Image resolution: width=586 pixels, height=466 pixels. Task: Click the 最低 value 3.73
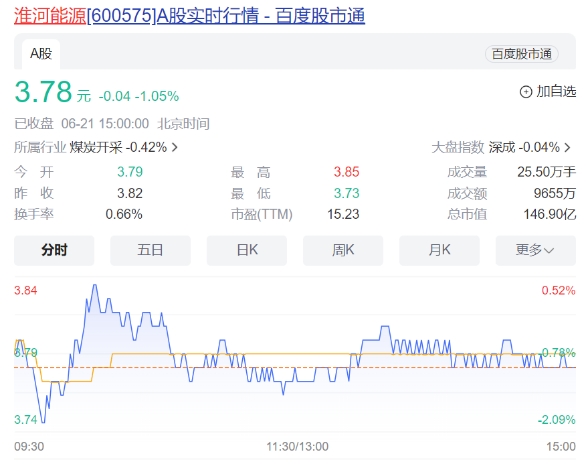(346, 193)
